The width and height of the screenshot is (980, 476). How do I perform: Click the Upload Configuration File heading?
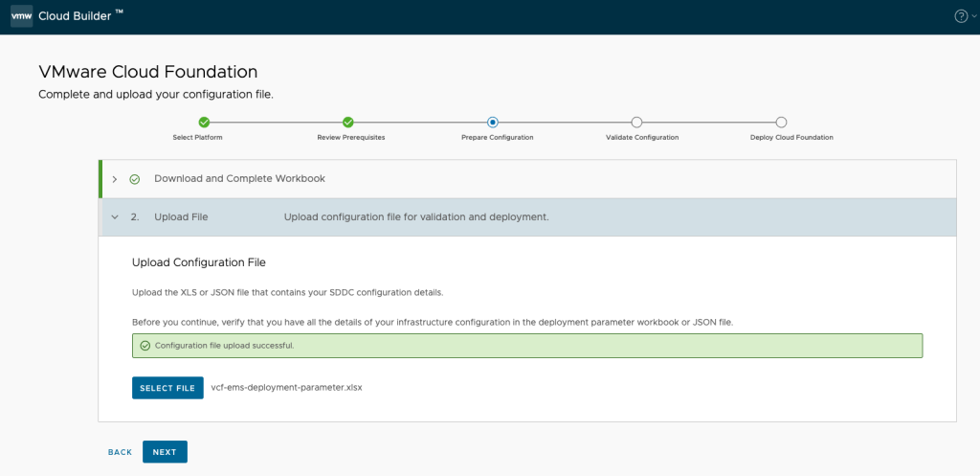point(199,262)
